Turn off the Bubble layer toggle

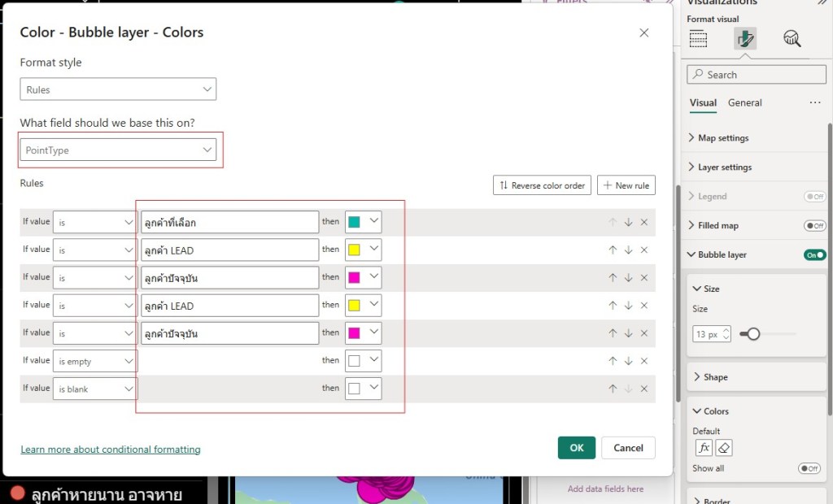[x=814, y=255]
